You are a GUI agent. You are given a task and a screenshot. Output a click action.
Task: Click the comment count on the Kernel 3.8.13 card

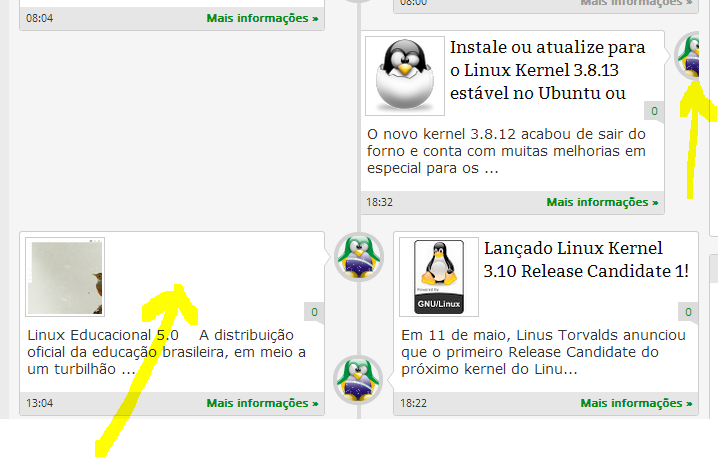tap(654, 111)
